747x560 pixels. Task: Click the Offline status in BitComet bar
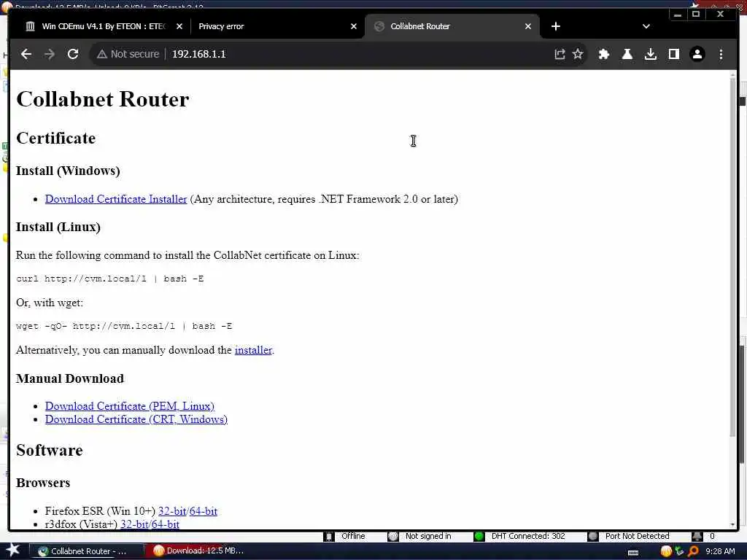point(353,536)
